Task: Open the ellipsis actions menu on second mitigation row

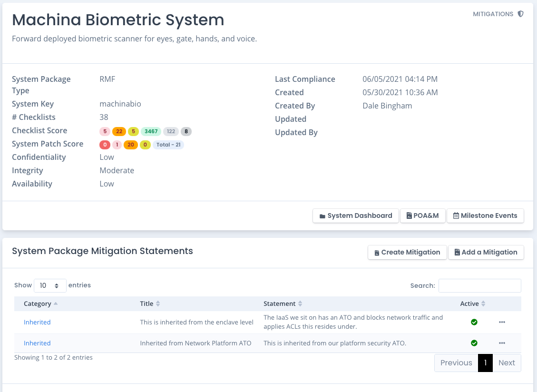Action: [502, 343]
